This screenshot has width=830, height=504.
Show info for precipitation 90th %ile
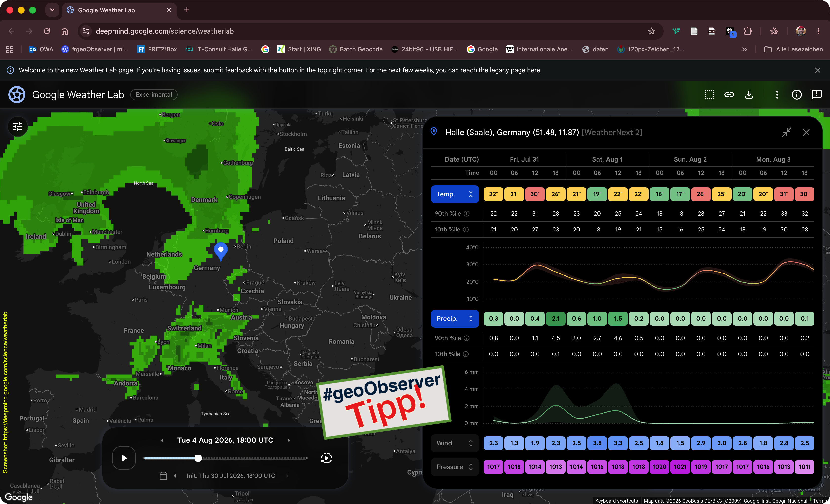467,338
